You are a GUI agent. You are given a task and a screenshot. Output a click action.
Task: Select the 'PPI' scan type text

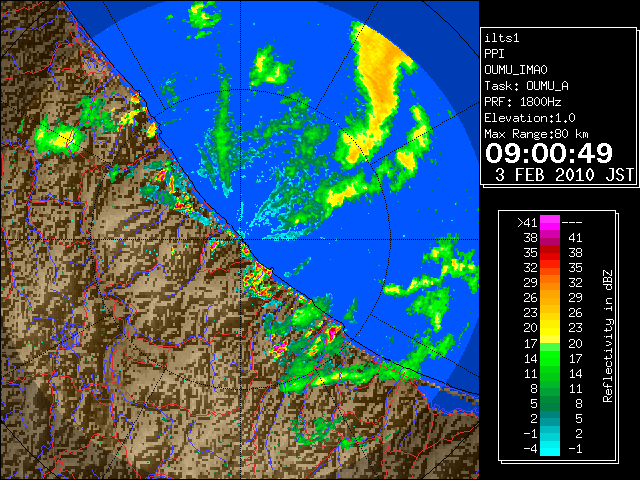(494, 54)
